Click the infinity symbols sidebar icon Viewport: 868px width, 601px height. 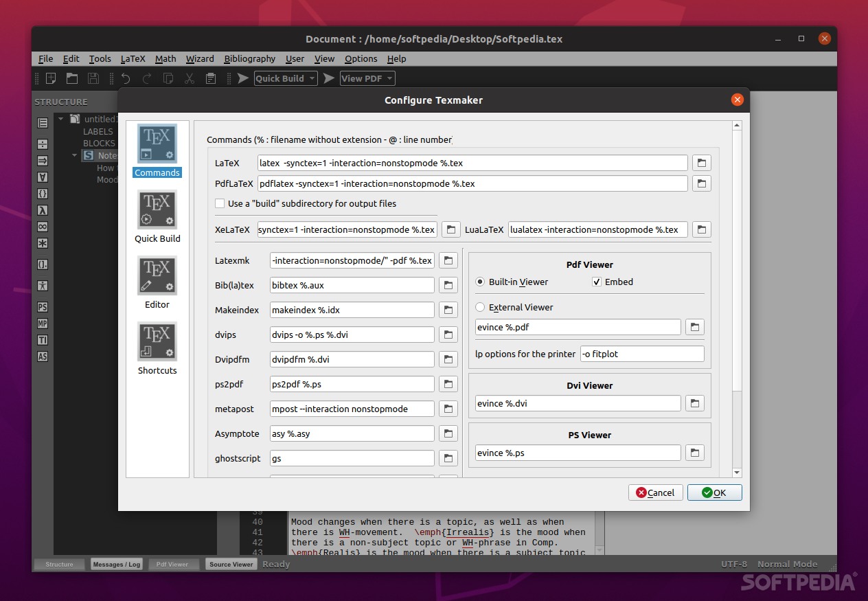click(43, 227)
